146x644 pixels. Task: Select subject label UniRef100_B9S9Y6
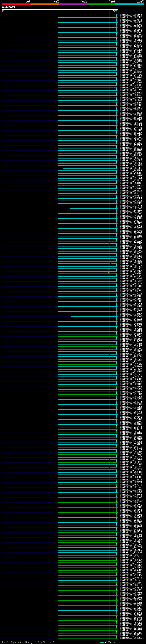click(x=131, y=70)
